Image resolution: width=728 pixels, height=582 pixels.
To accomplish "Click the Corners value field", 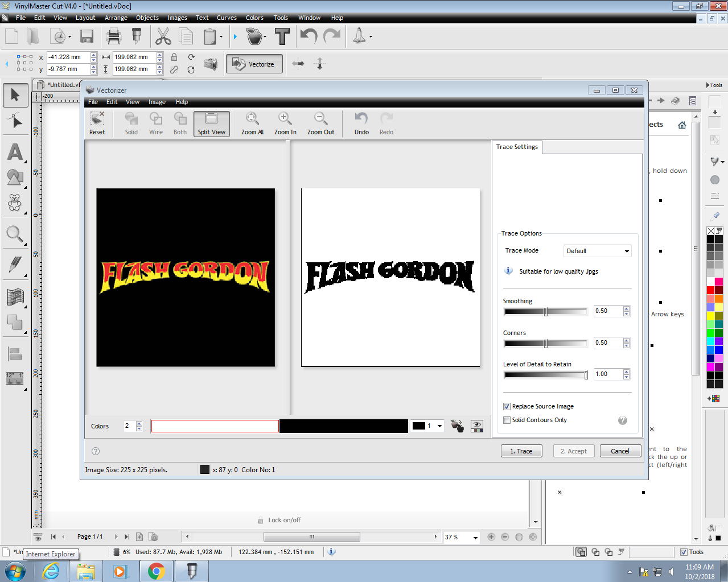I will 608,342.
